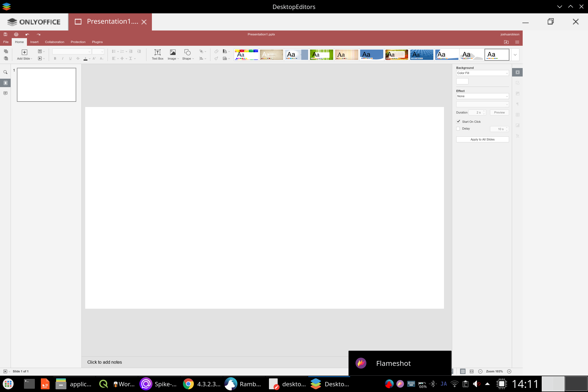Select the Home tab
The height and width of the screenshot is (392, 588).
19,42
